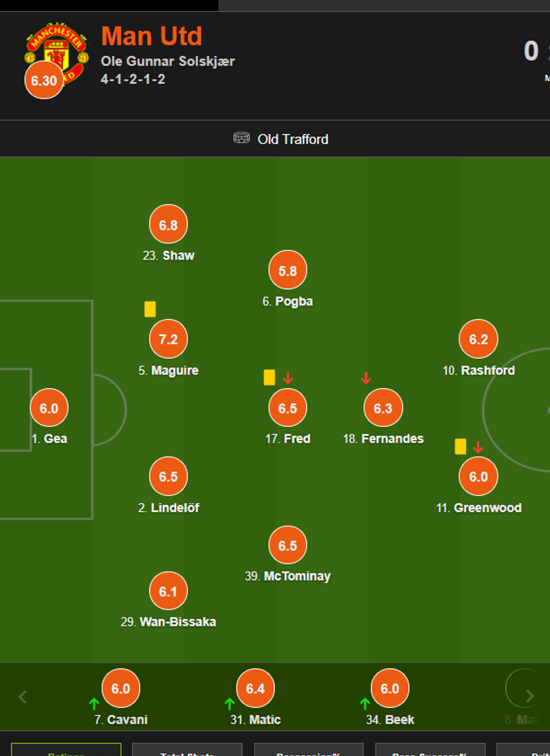Image resolution: width=550 pixels, height=756 pixels.
Task: Click the red substitution arrow above Fernandes
Action: (366, 378)
